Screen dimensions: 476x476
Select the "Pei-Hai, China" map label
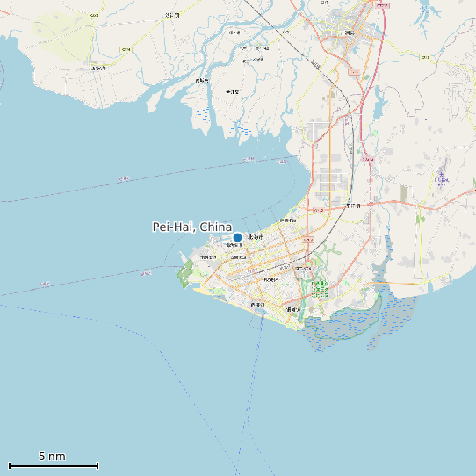tap(191, 227)
